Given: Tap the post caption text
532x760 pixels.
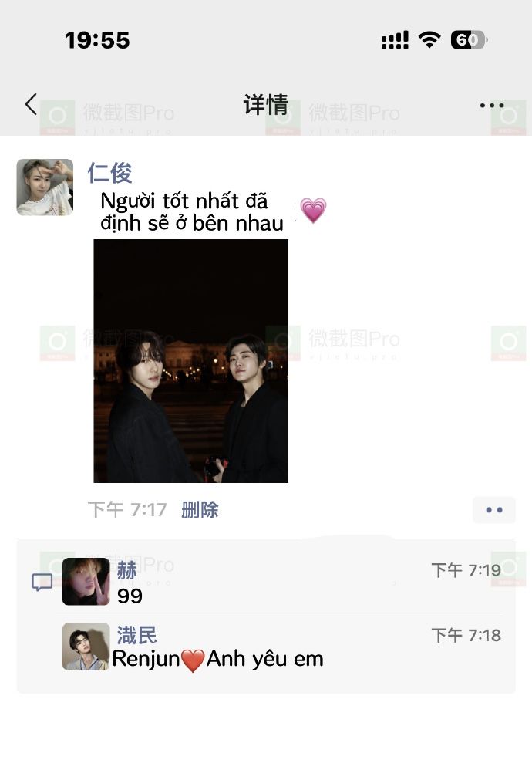Looking at the screenshot, I should coord(192,212).
